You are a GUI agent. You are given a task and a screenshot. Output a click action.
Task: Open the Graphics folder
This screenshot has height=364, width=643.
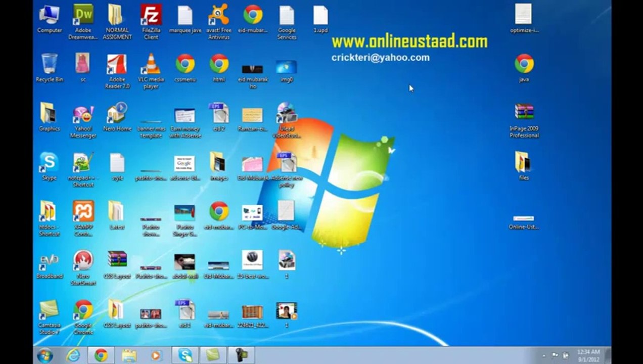click(49, 117)
